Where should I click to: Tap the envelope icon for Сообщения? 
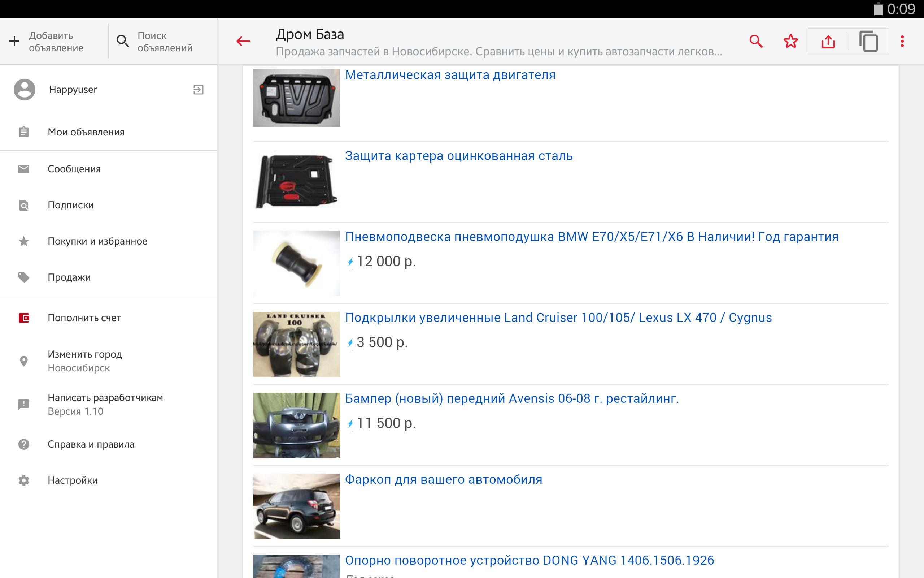[24, 169]
